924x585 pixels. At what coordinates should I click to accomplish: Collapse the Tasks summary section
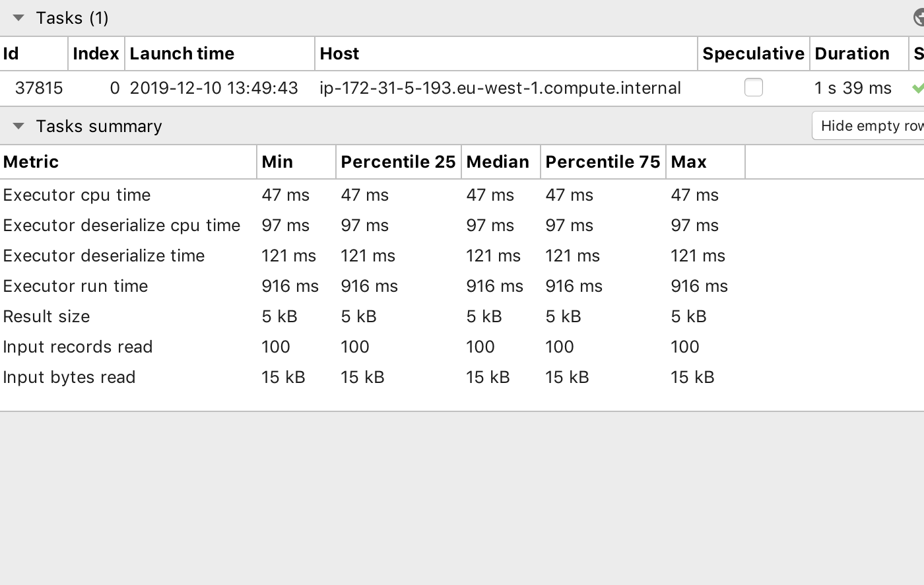(x=18, y=126)
